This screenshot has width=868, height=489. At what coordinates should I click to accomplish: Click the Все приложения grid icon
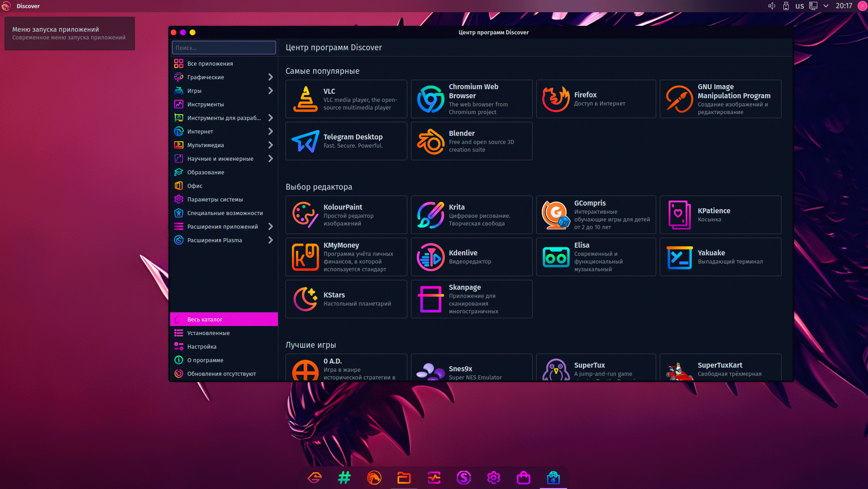179,63
